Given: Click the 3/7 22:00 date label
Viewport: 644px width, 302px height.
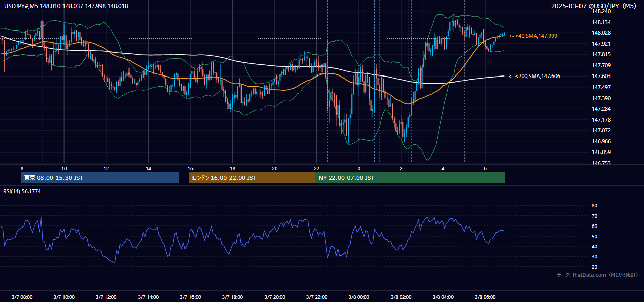Looking at the screenshot, I should click(x=316, y=297).
